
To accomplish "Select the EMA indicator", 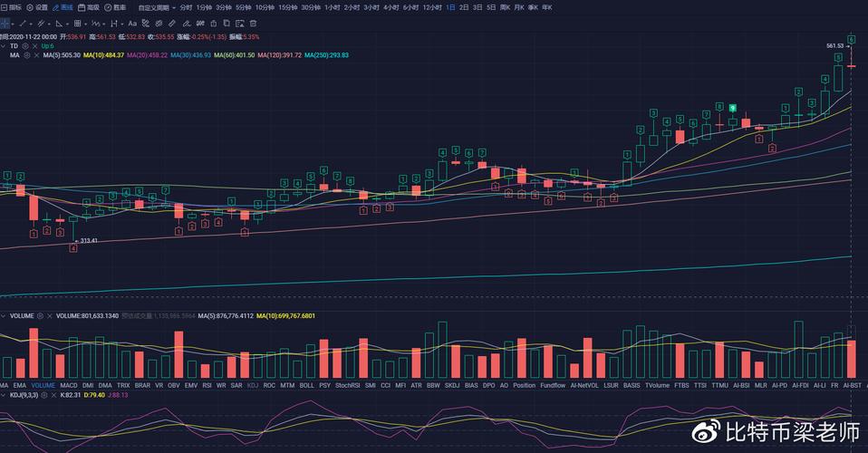I will point(19,385).
